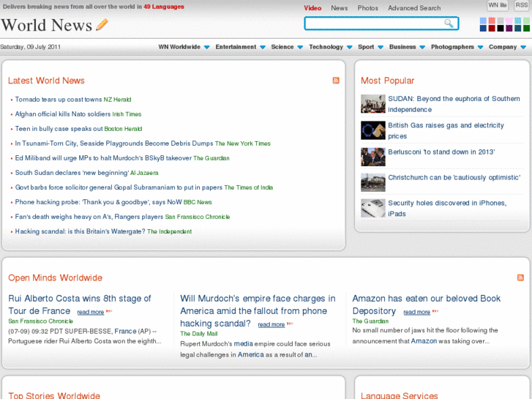Open Advanced Search

click(x=414, y=8)
